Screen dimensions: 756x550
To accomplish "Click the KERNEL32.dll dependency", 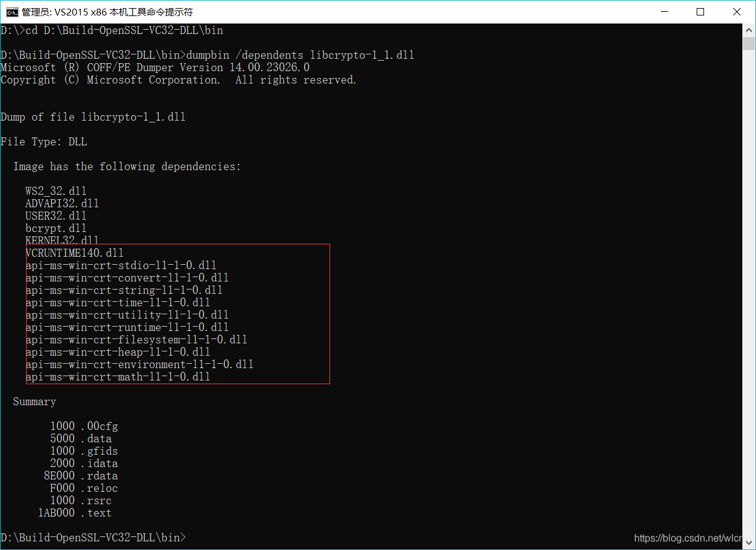I will [62, 239].
